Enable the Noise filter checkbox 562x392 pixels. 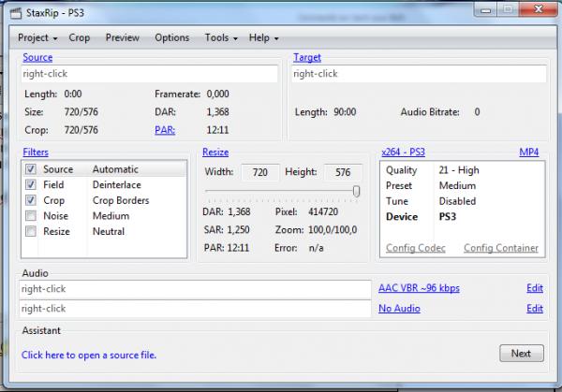(32, 216)
